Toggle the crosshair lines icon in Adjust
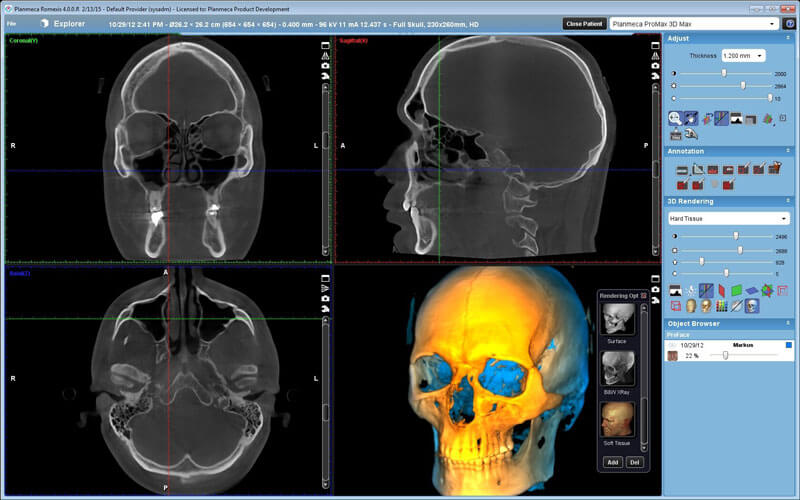 [x=721, y=118]
